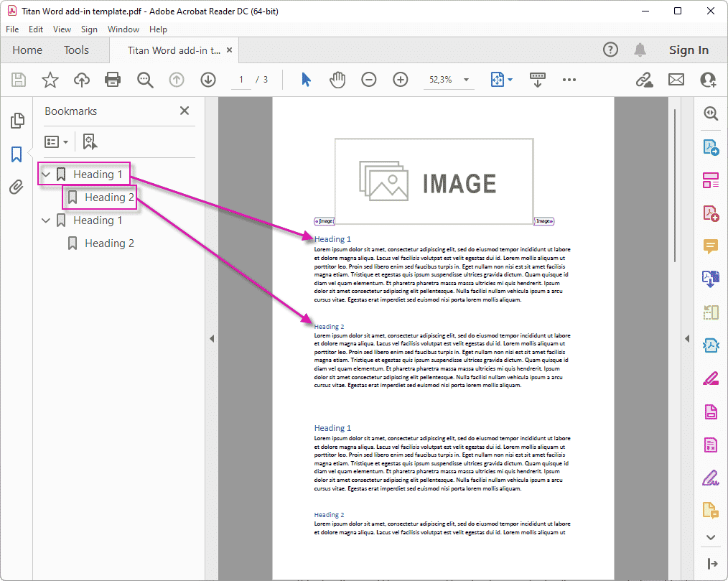
Task: Click the Print file icon
Action: [113, 80]
